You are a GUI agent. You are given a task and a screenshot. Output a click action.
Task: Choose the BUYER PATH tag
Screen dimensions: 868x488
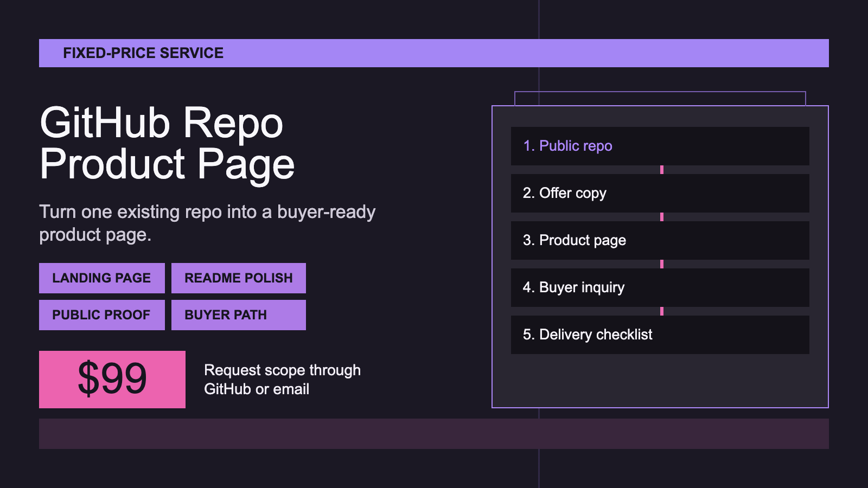click(239, 315)
